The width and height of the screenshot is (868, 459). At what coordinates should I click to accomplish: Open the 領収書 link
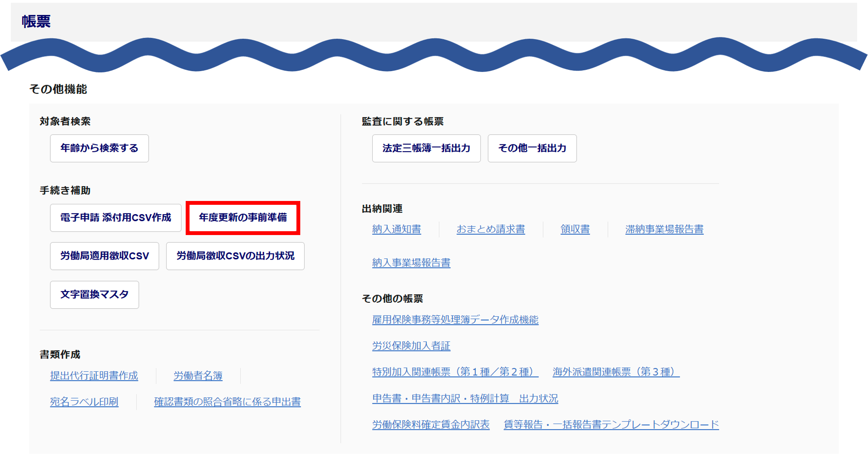(x=575, y=229)
